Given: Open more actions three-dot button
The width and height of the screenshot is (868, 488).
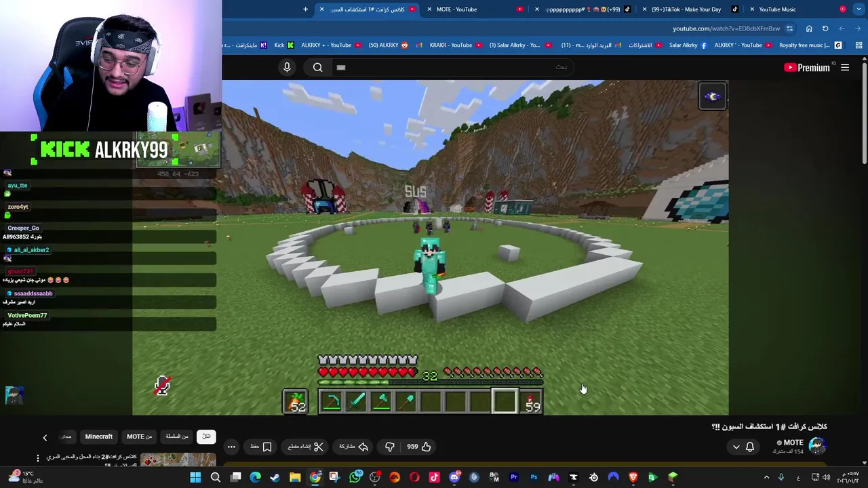Looking at the screenshot, I should [231, 447].
